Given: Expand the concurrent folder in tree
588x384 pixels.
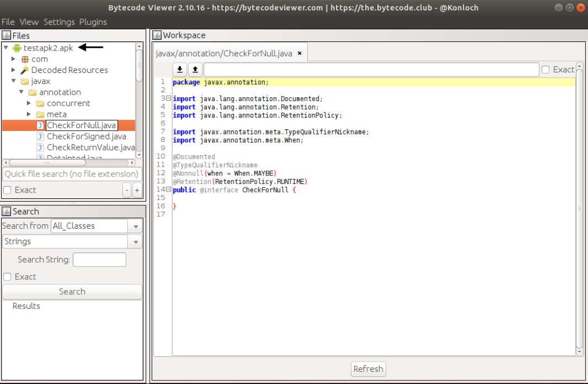Looking at the screenshot, I should click(x=29, y=103).
